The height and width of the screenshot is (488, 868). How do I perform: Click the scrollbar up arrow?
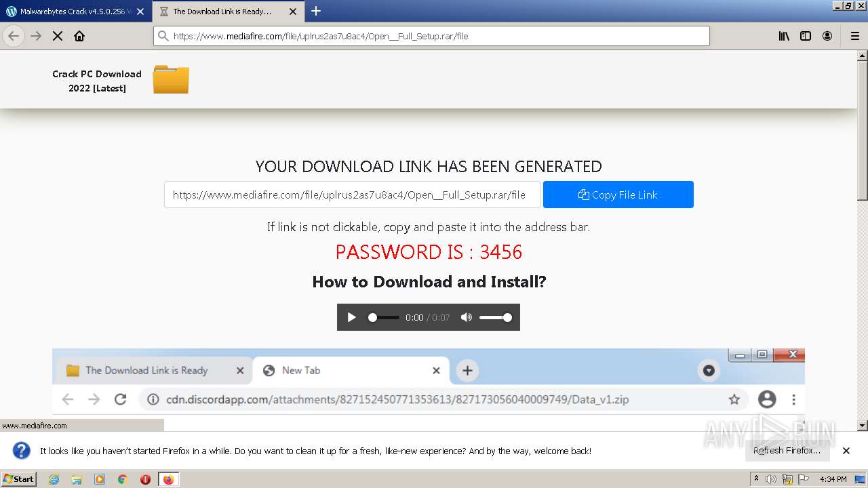click(x=863, y=56)
